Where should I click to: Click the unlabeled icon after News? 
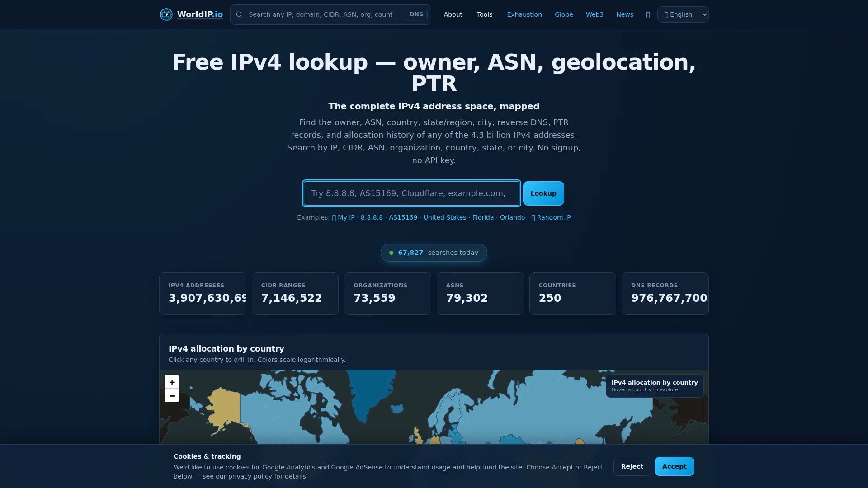point(648,15)
